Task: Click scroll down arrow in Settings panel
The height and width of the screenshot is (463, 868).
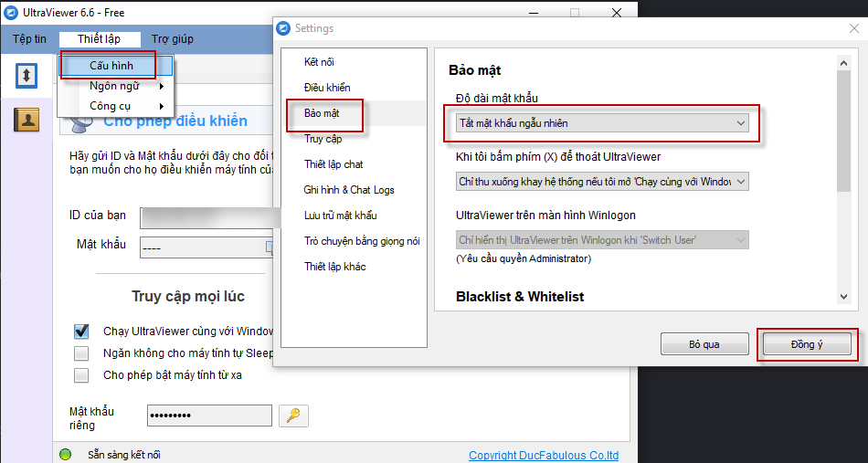Action: pos(843,297)
